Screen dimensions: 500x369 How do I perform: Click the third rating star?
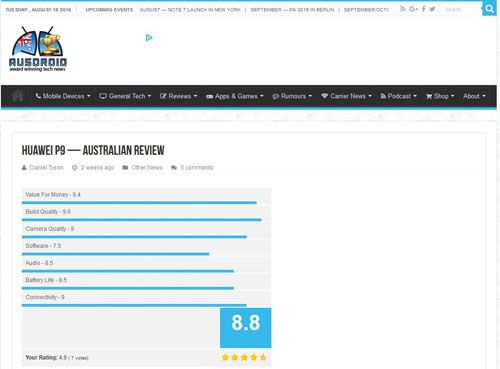[244, 357]
